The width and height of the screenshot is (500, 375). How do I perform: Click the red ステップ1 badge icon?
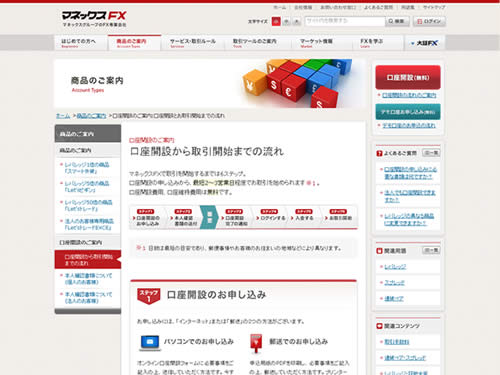click(x=149, y=296)
